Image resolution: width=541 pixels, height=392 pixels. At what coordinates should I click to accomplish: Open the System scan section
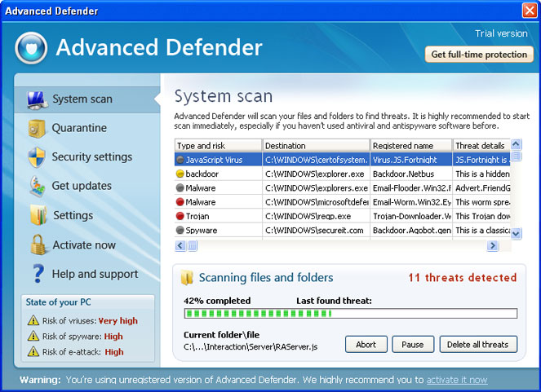click(87, 99)
